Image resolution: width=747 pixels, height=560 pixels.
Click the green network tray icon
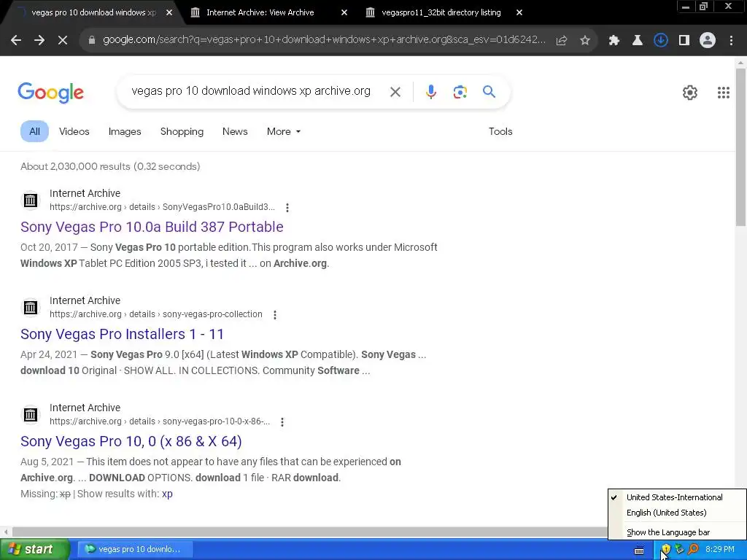point(680,549)
